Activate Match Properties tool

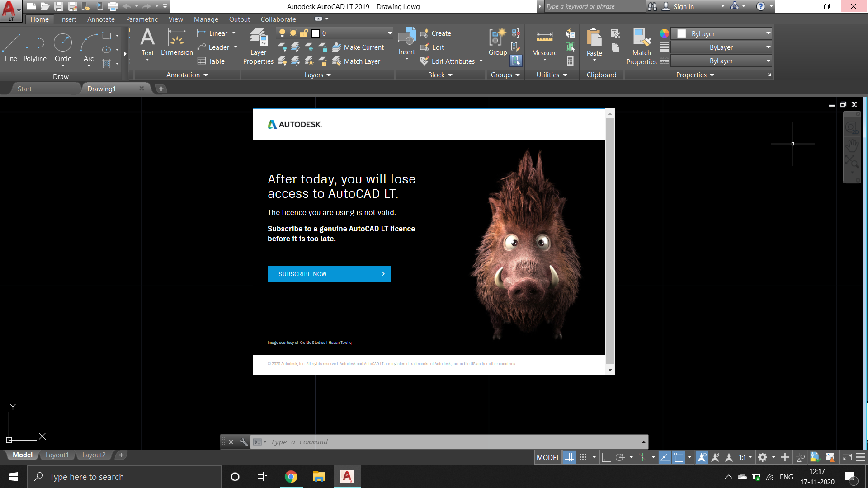642,47
